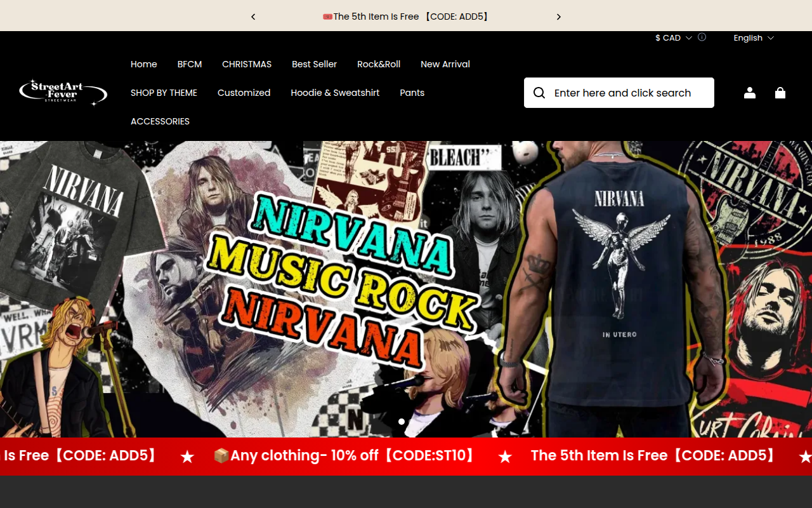Open the shopping bag cart icon

(780, 93)
